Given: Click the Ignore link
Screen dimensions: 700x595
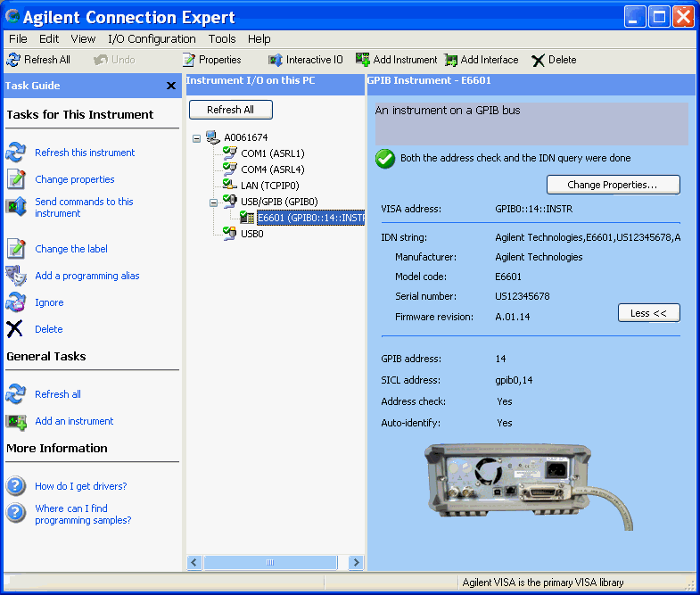Looking at the screenshot, I should [49, 302].
